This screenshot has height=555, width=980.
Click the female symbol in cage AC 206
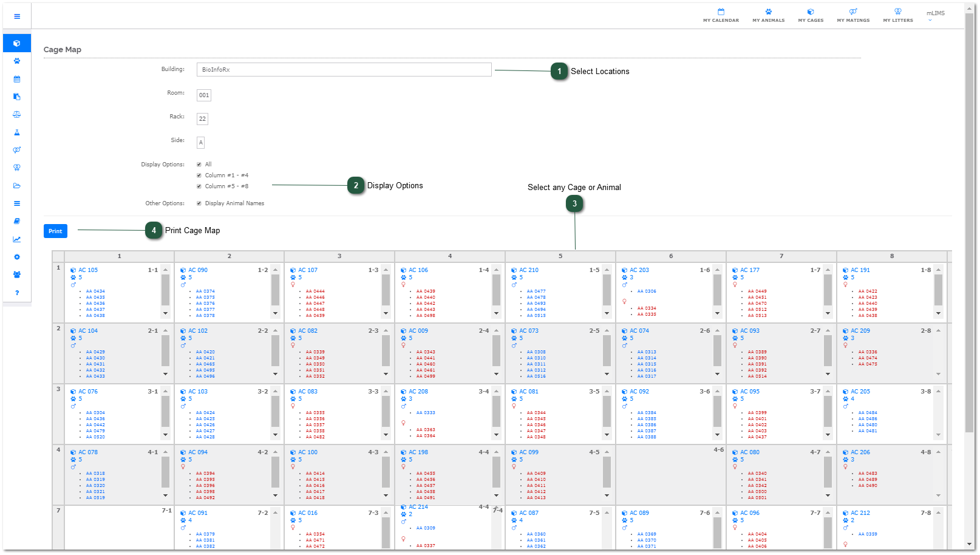point(845,467)
